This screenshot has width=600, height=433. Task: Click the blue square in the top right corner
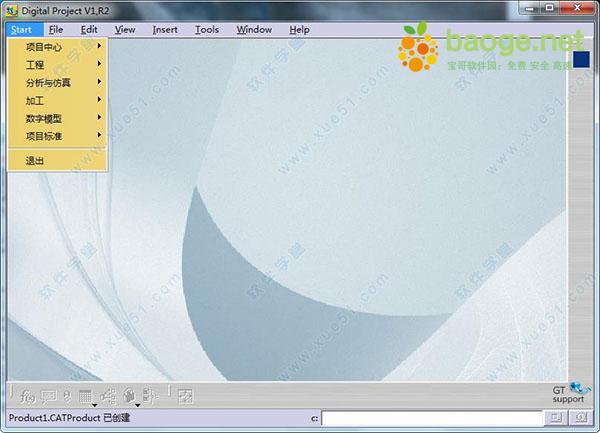pyautogui.click(x=581, y=60)
